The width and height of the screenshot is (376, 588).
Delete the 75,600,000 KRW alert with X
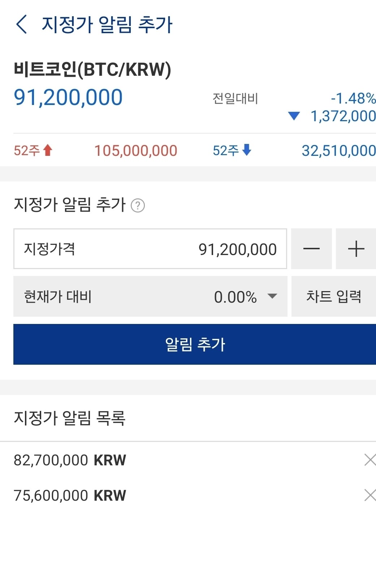(369, 495)
